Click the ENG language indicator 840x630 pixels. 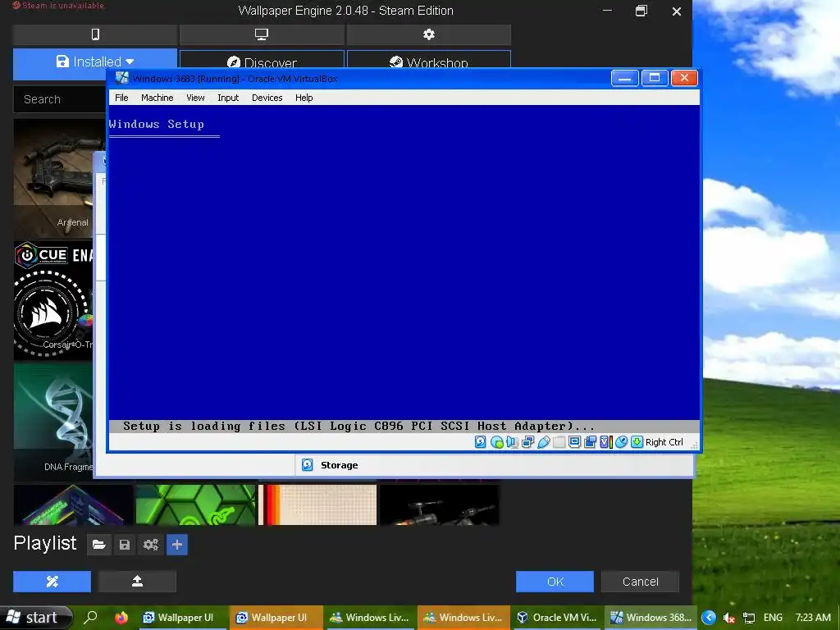[x=773, y=618]
